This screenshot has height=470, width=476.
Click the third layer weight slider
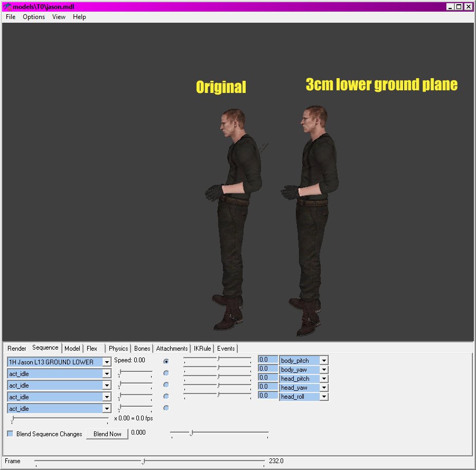[x=135, y=384]
